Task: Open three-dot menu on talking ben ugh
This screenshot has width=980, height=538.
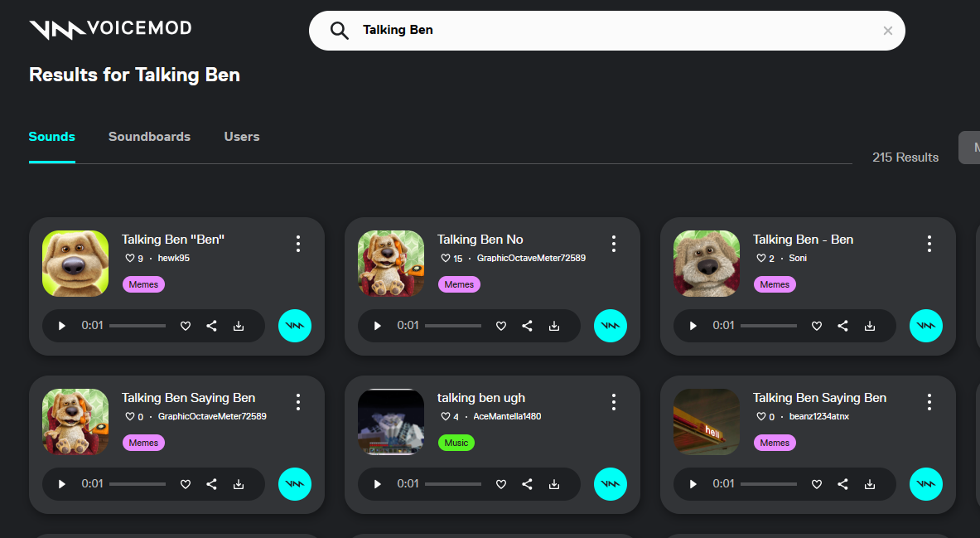Action: point(614,402)
